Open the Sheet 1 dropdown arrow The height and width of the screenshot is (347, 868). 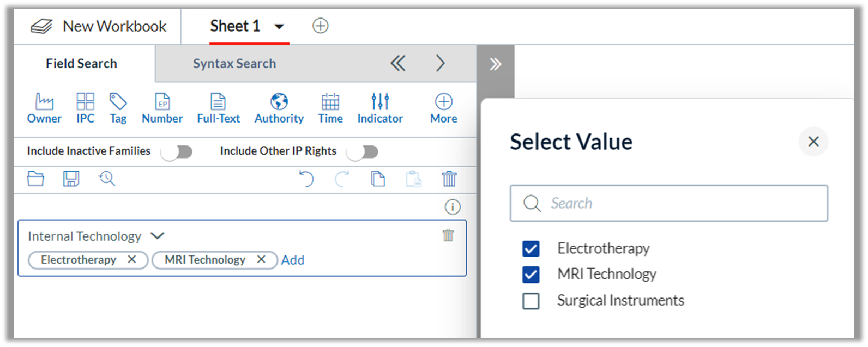coord(279,26)
